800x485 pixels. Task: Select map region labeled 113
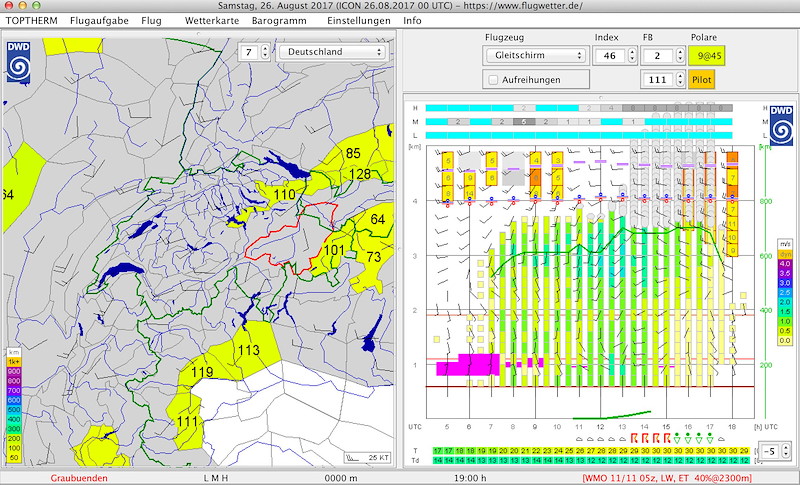248,350
